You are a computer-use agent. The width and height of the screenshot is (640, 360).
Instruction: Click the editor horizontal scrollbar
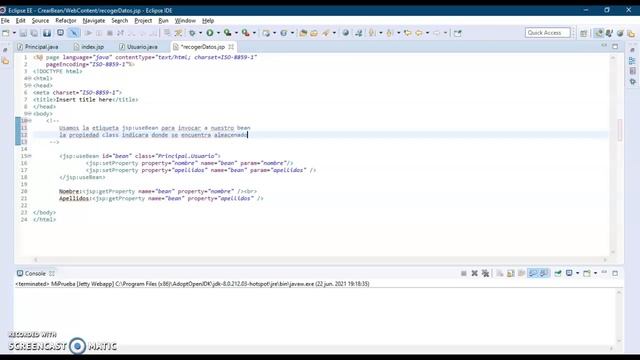(320, 260)
